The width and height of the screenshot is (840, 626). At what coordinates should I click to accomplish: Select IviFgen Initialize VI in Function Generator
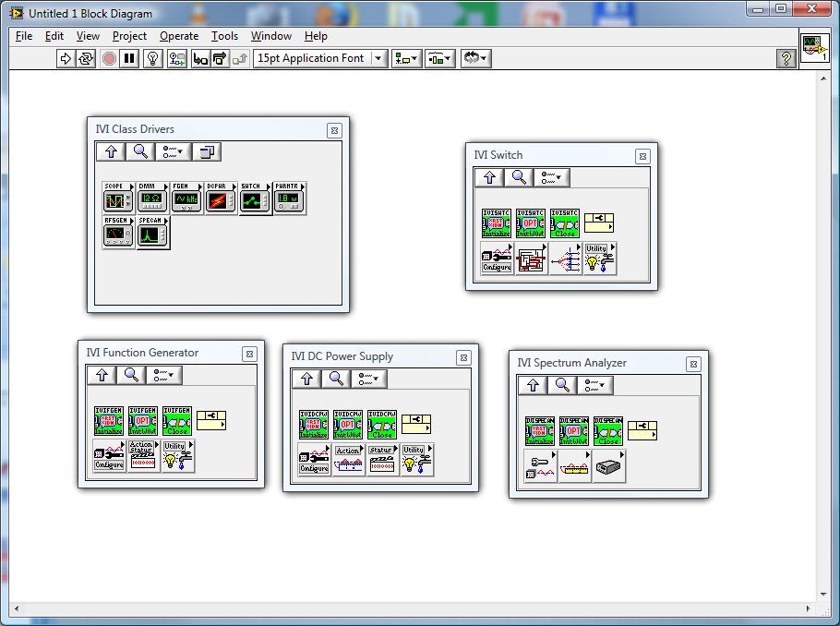(x=109, y=420)
